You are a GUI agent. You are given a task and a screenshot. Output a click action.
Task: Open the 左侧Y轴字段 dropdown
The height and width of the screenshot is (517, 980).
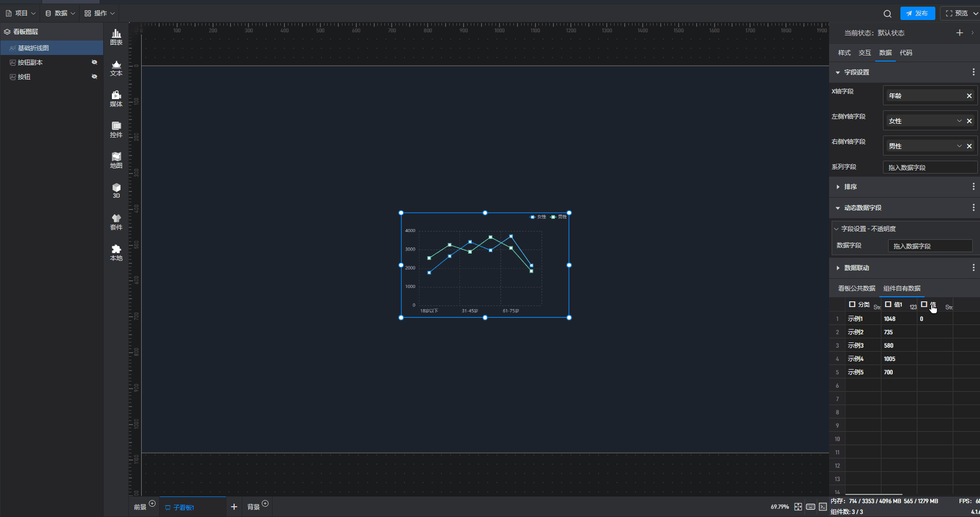[959, 121]
